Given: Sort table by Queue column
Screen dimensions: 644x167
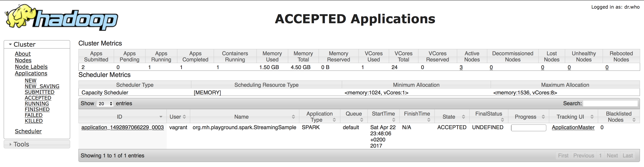Looking at the screenshot, I should [354, 117].
